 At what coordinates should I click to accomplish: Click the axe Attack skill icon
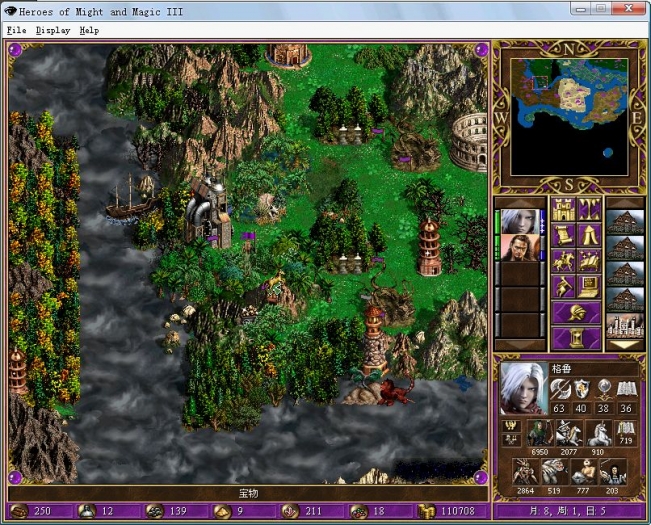click(x=559, y=390)
